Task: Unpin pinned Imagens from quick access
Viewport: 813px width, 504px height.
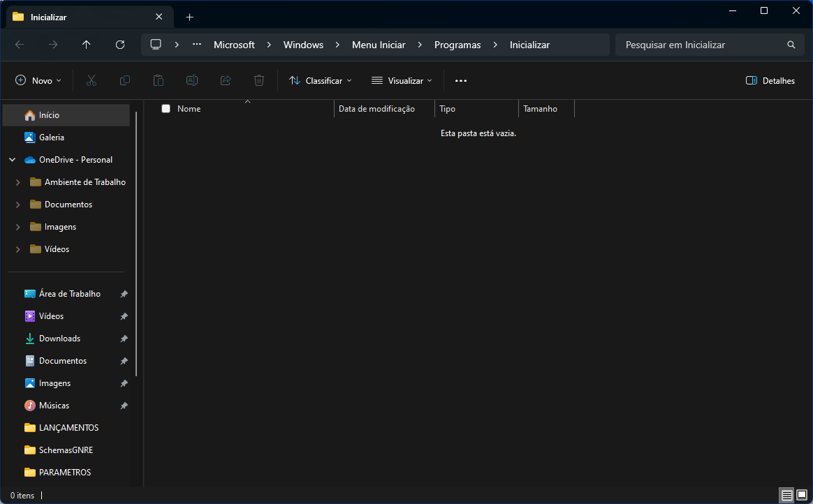Action: pos(124,383)
